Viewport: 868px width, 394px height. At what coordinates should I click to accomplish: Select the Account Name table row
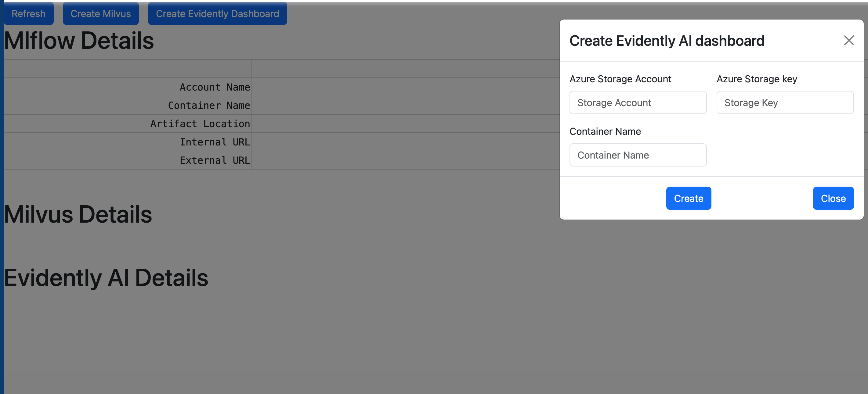(215, 87)
